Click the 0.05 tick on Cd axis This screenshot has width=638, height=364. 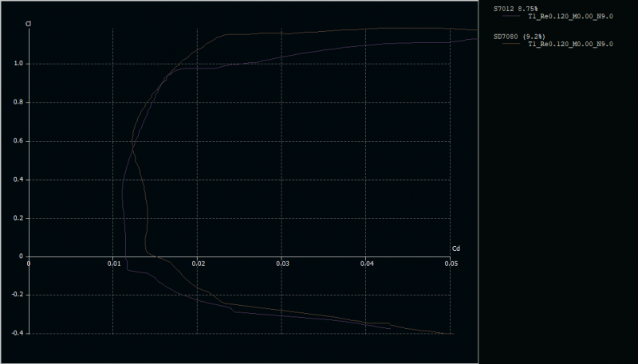pos(451,263)
